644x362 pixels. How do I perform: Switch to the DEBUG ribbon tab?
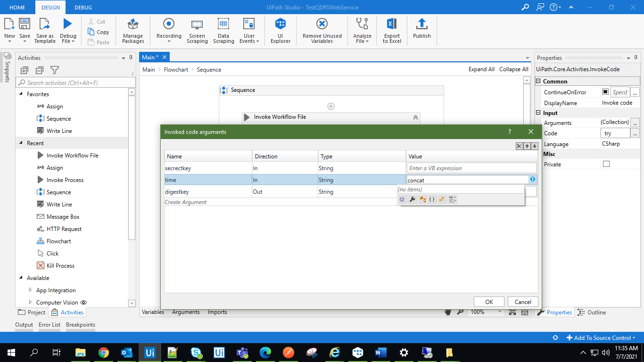click(83, 8)
